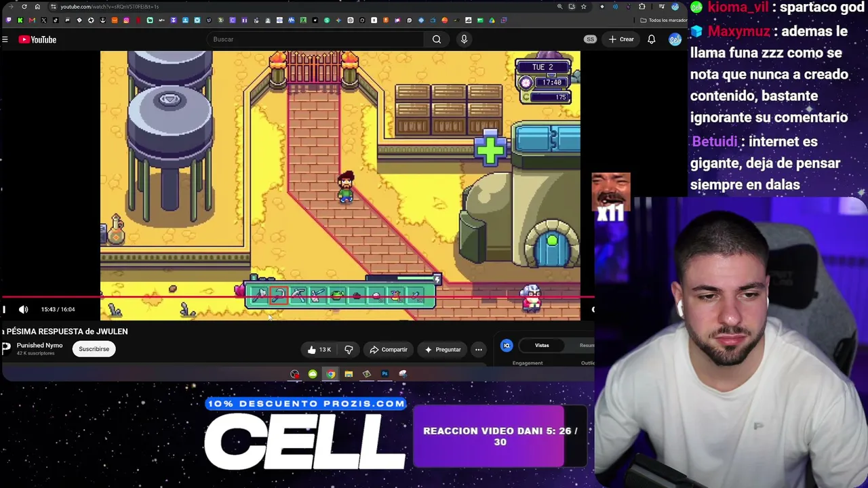Focus the Buscar search field
This screenshot has height=488, width=868.
click(x=315, y=39)
